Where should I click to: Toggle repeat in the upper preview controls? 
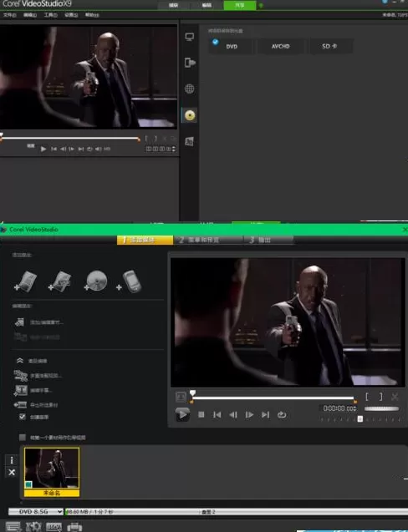click(x=89, y=149)
